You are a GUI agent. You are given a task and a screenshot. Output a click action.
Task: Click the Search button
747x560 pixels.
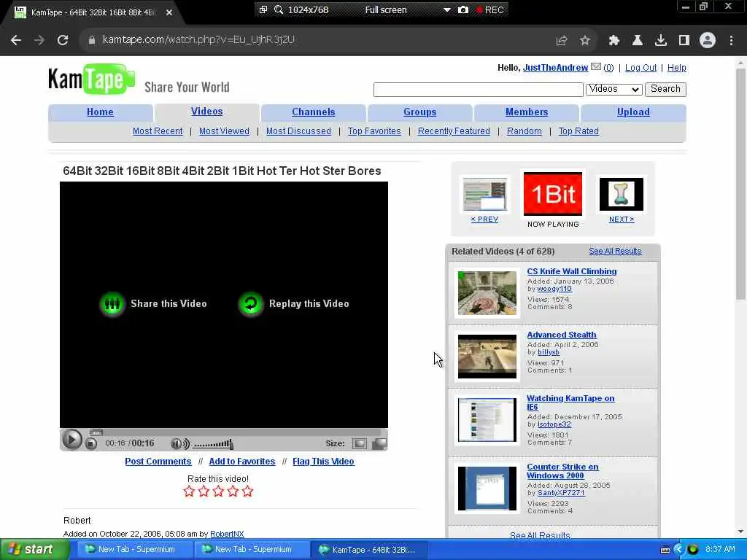tap(665, 89)
